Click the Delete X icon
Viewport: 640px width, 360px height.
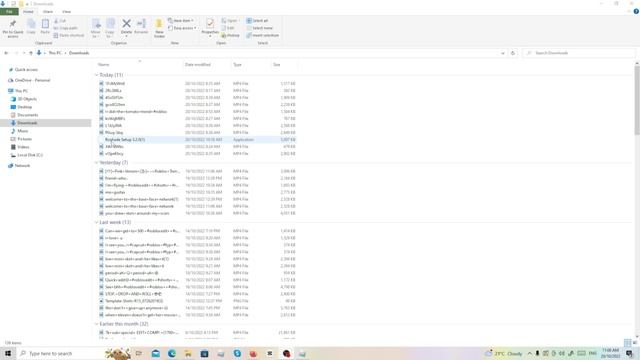(127, 24)
